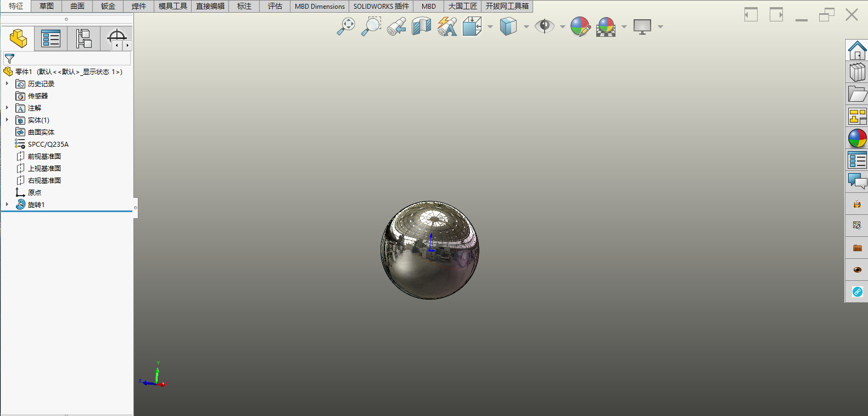Switch to the 焊件 tab
Viewport: 868px width, 416px height.
click(x=139, y=6)
